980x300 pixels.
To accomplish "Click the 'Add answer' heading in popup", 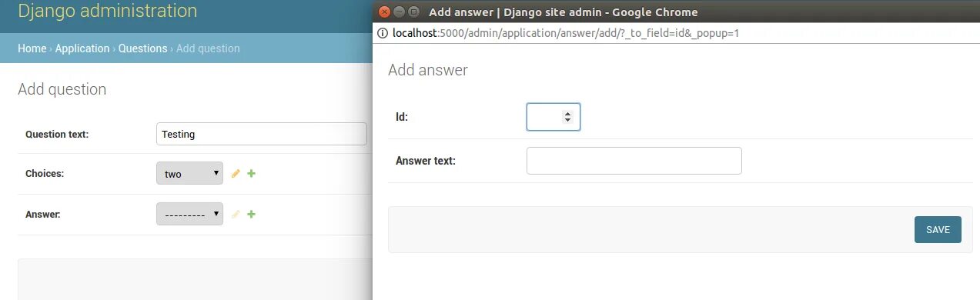I will coord(428,70).
